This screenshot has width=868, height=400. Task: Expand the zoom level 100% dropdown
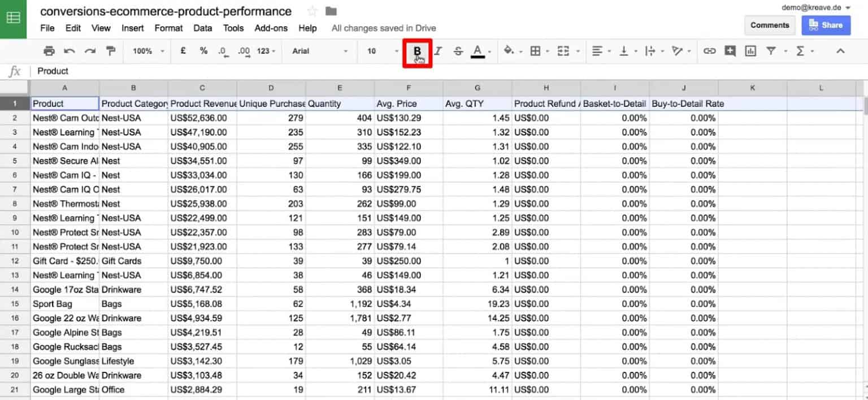(x=146, y=51)
